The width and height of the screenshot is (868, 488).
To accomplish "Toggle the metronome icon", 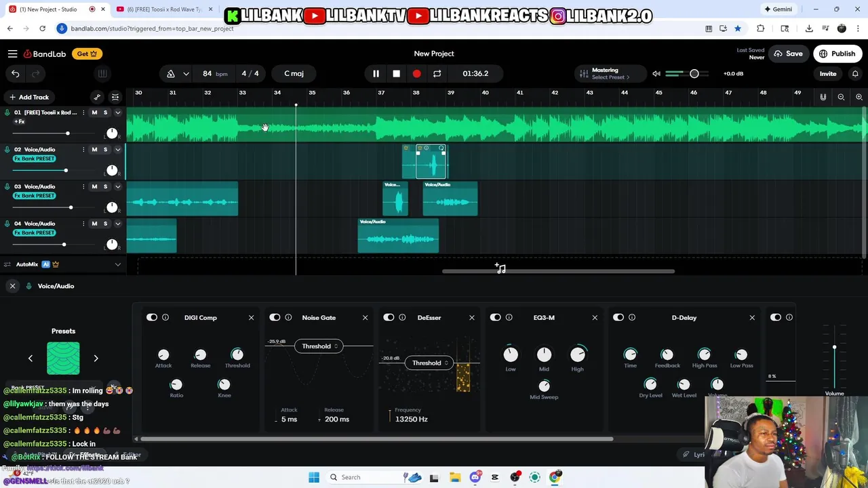I will point(171,73).
